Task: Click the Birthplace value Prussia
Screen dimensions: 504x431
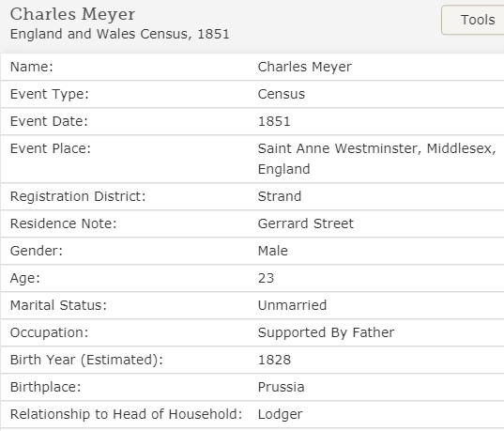Action: (281, 387)
